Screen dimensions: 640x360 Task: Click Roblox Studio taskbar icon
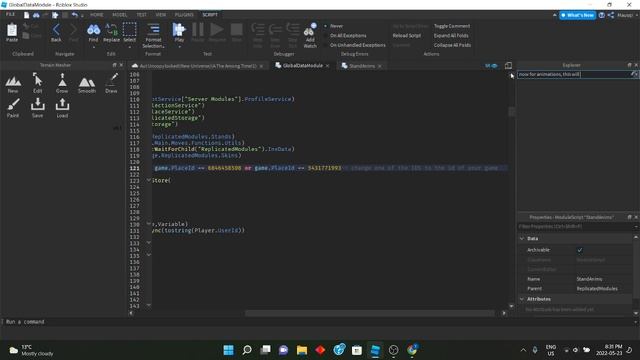[x=375, y=350]
